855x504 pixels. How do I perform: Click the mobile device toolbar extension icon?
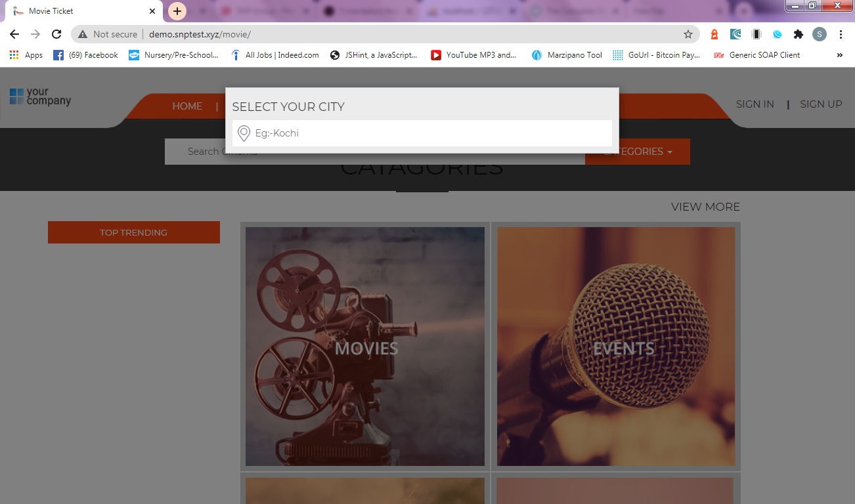[756, 34]
